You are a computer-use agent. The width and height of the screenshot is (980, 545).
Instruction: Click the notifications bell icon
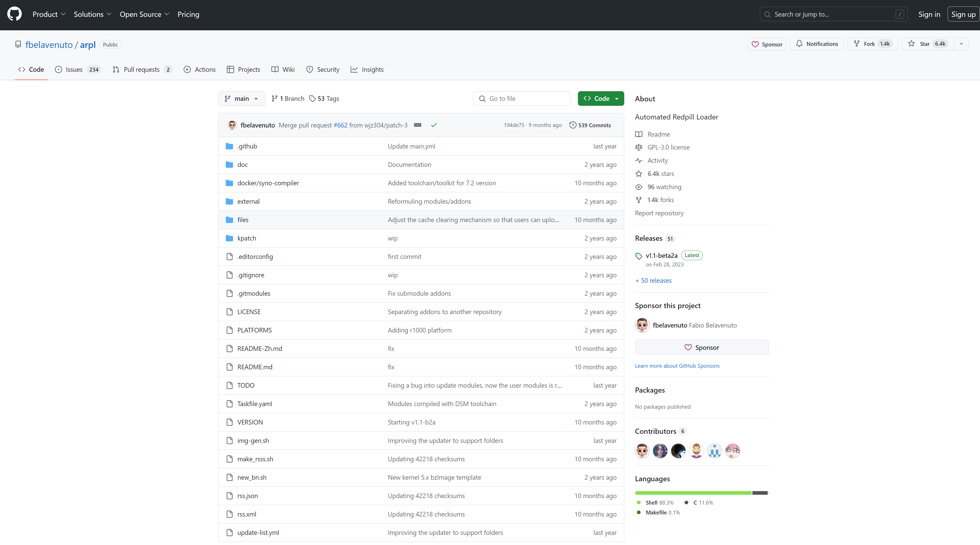click(799, 44)
